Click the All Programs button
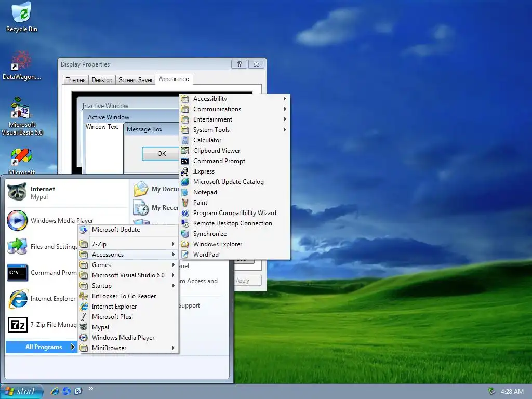Viewport: 532px width, 399px height. [42, 347]
